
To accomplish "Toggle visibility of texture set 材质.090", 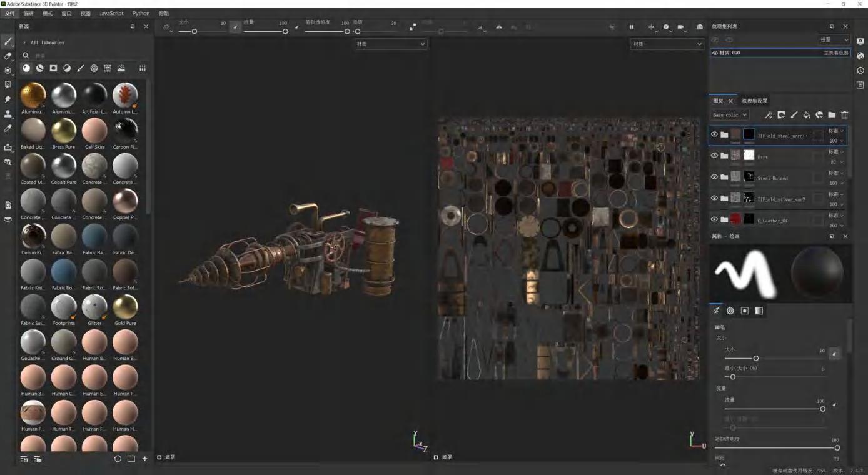I will point(715,53).
